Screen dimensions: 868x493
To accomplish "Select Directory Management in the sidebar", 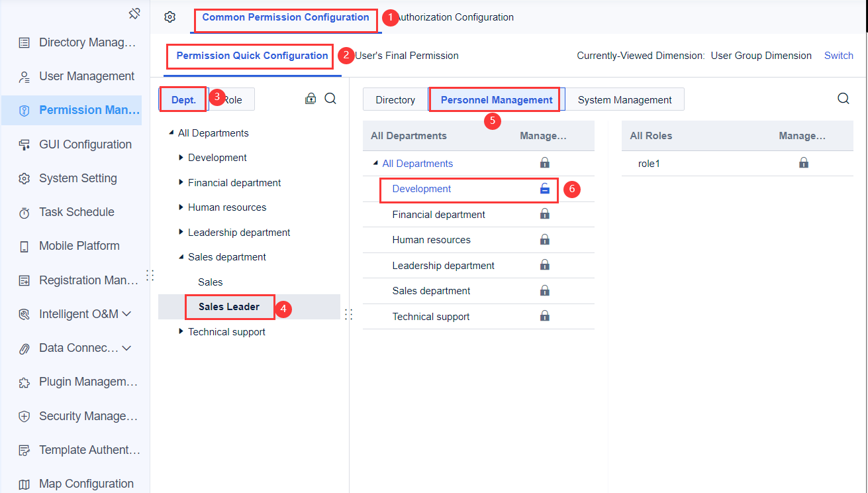I will click(75, 42).
